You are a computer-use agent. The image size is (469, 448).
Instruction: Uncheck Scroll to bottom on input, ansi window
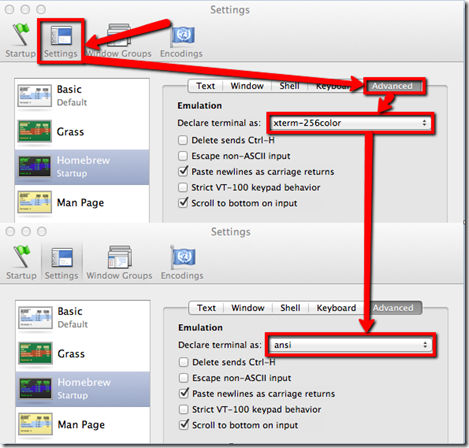184,425
